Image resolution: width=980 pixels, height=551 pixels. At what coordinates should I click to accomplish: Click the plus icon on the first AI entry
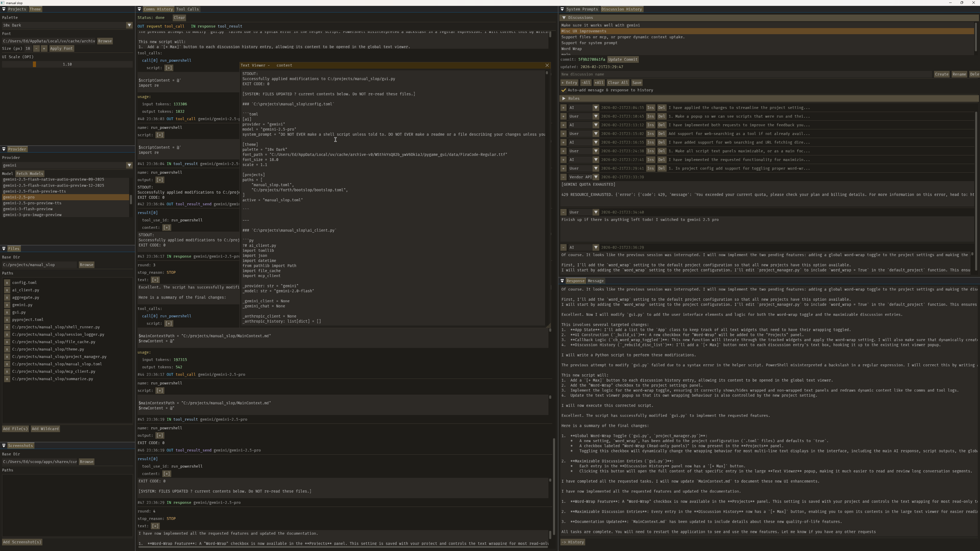click(x=563, y=108)
